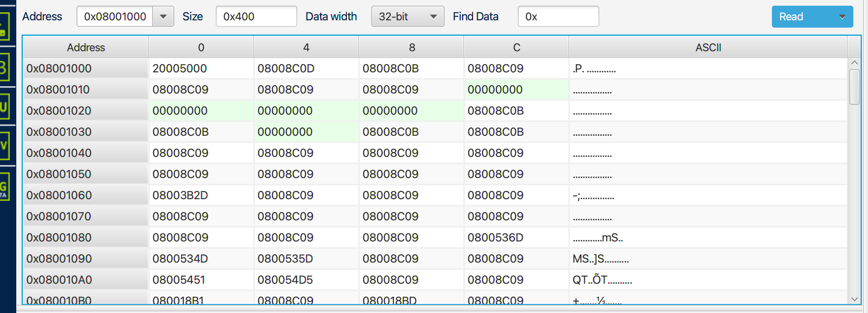868x313 pixels.
Task: Open the SWV sidebar icon
Action: (3, 146)
